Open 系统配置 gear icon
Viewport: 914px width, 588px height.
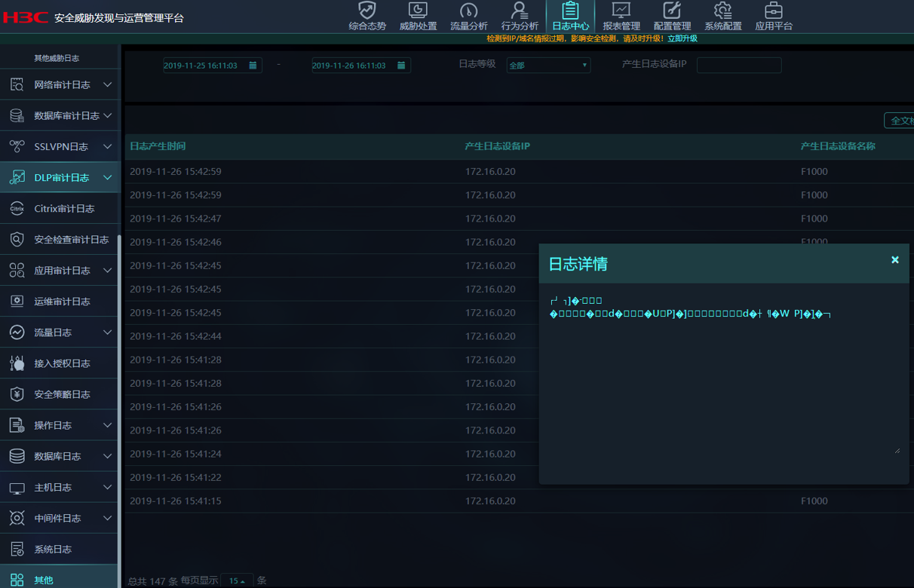(722, 11)
